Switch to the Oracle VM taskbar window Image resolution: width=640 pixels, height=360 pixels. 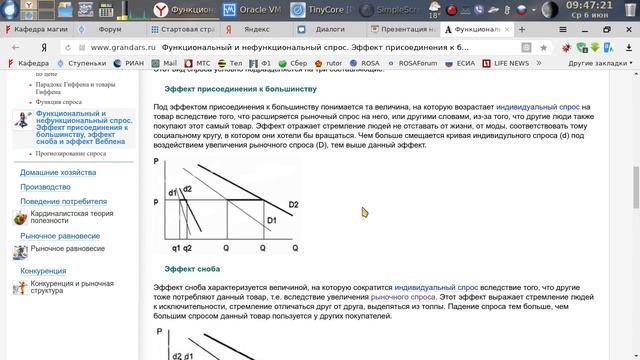[252, 10]
